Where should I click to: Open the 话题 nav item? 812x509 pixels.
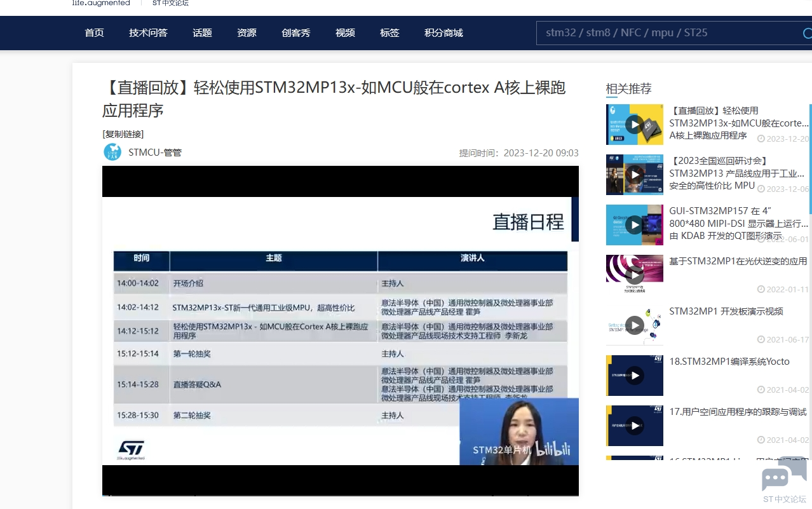point(202,33)
